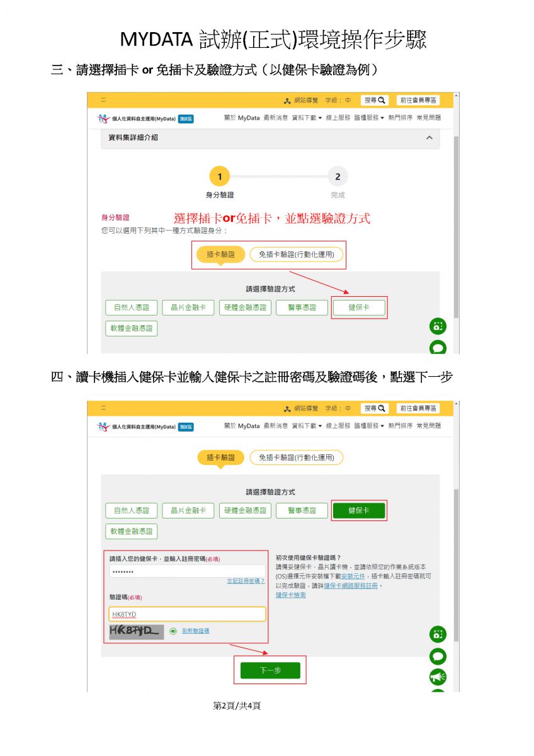Click 刷新驗證碼 link

pos(196,631)
